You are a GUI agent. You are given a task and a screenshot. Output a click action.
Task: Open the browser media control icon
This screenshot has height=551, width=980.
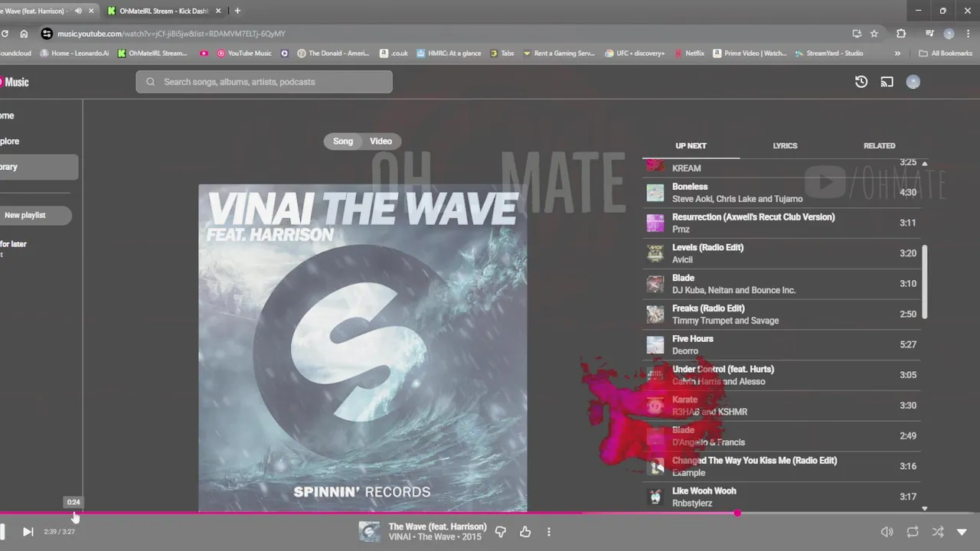[929, 34]
